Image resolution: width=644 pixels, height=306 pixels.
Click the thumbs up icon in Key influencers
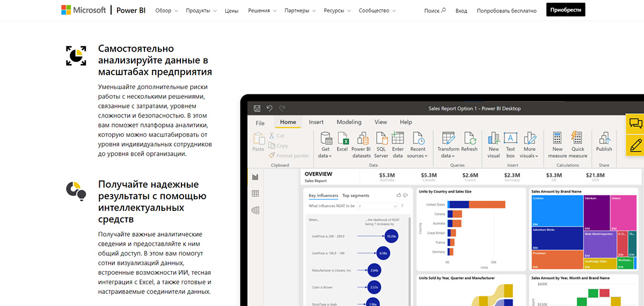[x=398, y=195]
